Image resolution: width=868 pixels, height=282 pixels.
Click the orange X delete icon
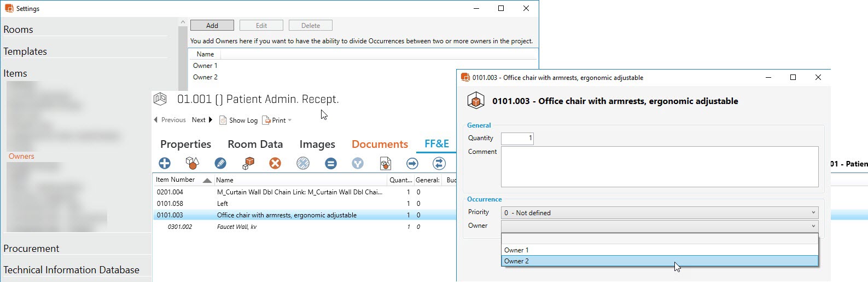275,163
